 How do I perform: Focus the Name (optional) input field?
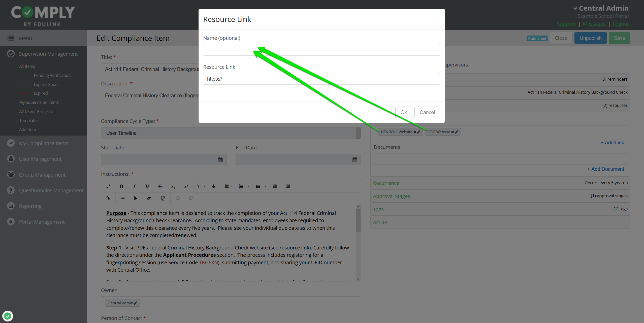point(321,50)
